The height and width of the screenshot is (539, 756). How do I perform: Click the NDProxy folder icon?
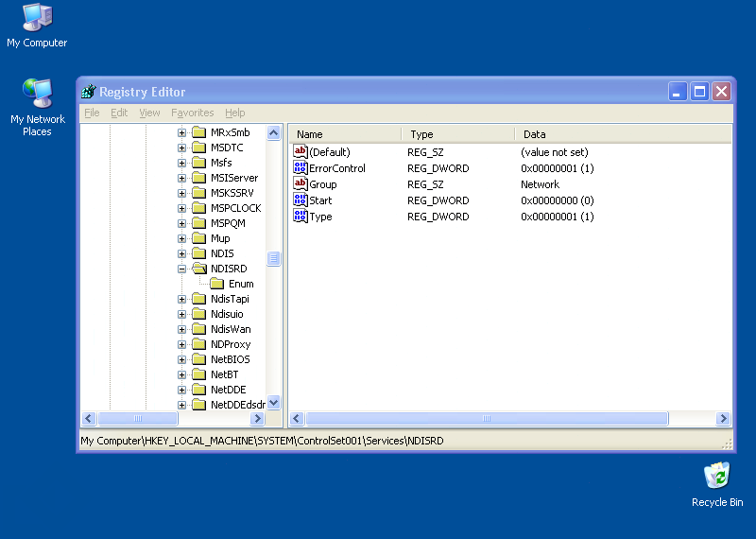199,344
